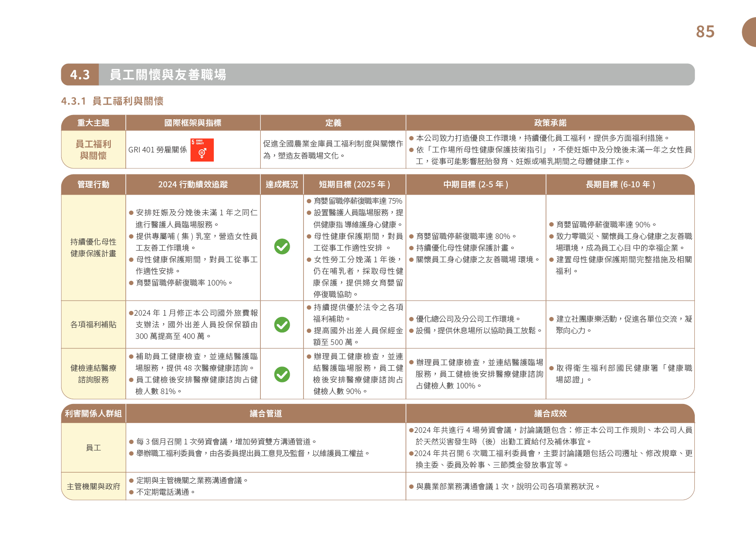The image size is (756, 534).
Task: Click the 重大主題 column header
Action: tap(94, 123)
